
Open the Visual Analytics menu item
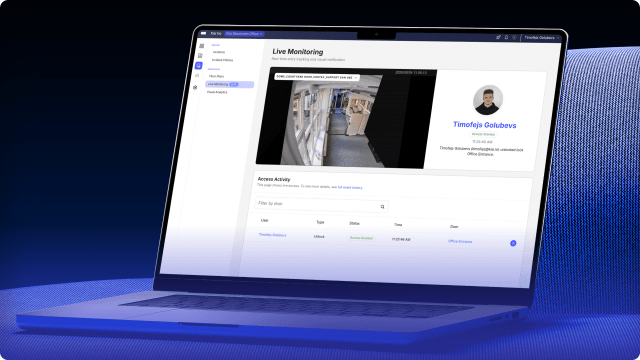217,92
